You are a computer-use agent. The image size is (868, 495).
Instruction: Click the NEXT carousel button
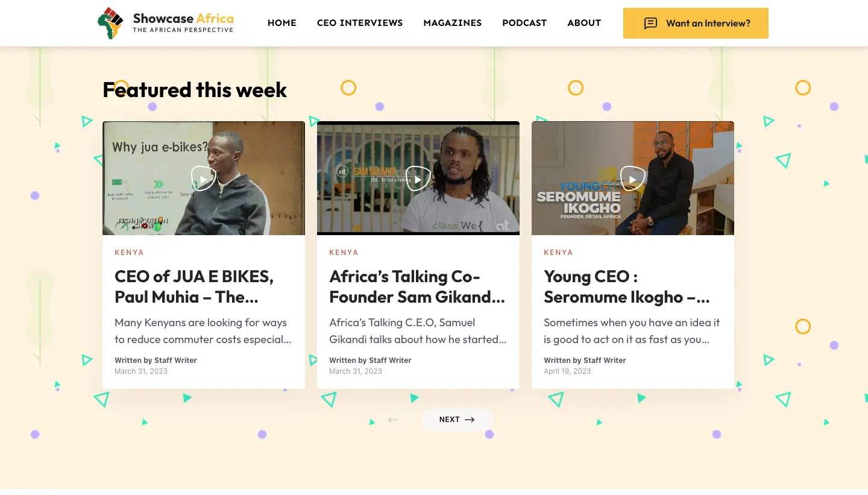(x=456, y=420)
